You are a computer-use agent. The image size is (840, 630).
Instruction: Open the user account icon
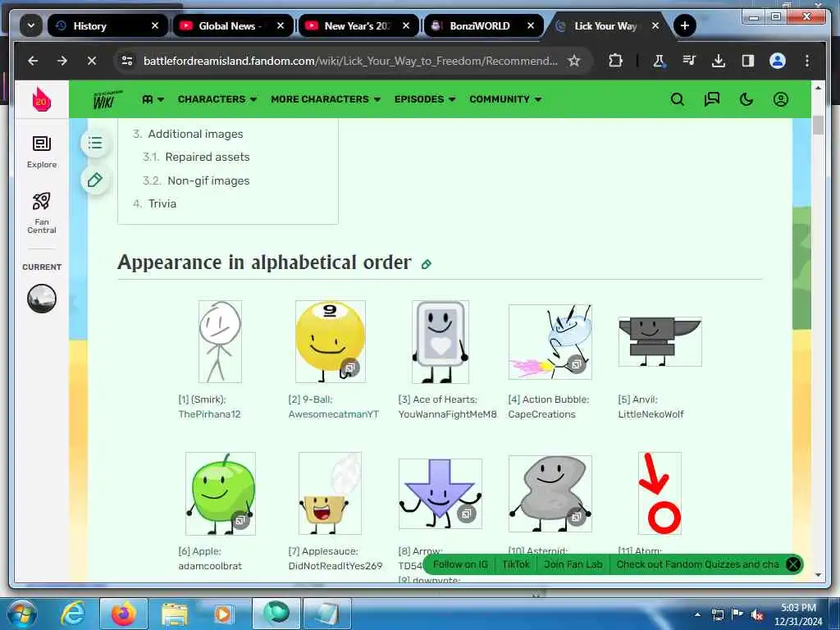tap(781, 99)
